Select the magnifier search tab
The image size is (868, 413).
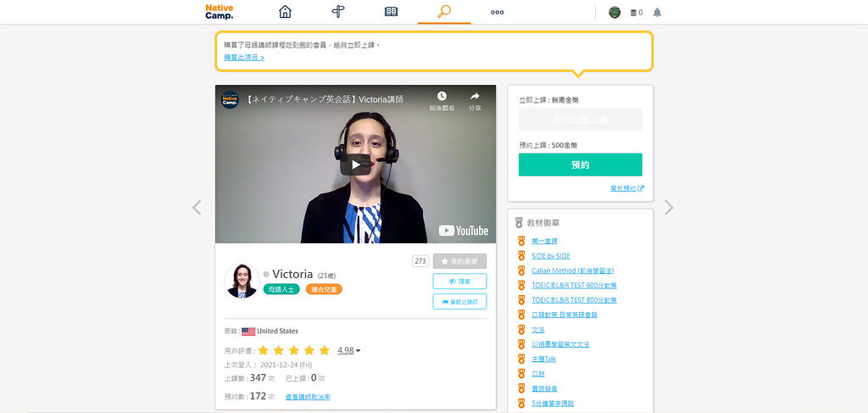[x=444, y=11]
